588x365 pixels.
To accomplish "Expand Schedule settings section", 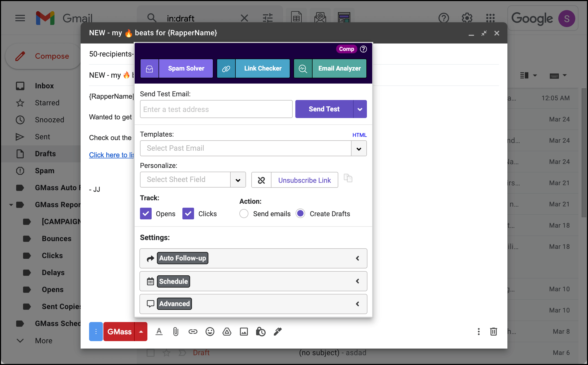I will click(x=253, y=281).
